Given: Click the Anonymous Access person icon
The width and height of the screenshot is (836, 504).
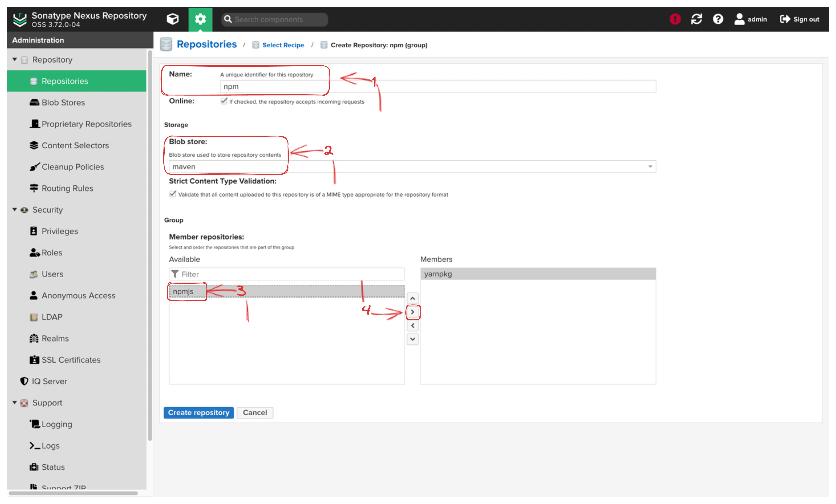Looking at the screenshot, I should 34,295.
